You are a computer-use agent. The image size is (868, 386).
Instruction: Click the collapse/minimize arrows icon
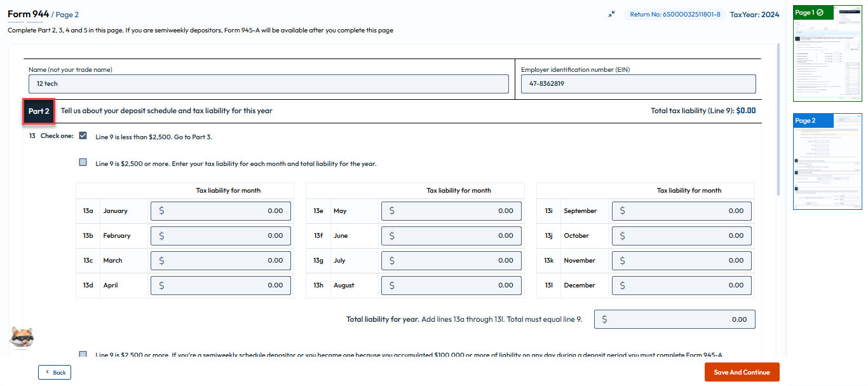point(611,14)
